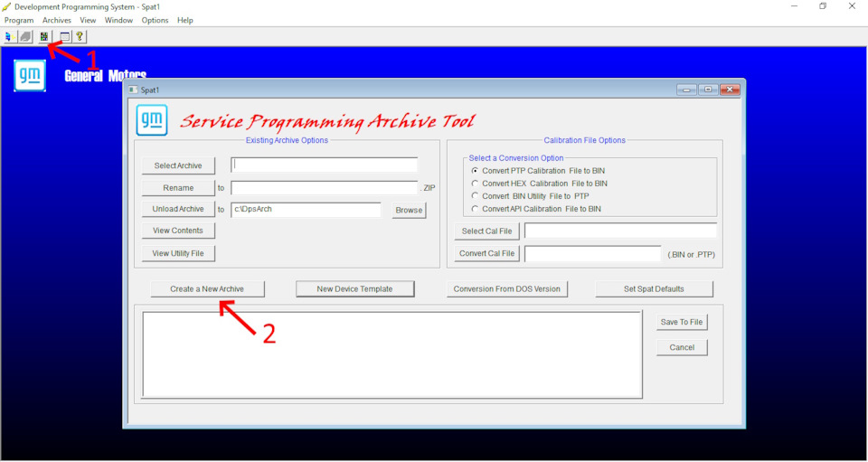Click the grayed-out second toolbar icon

pyautogui.click(x=25, y=37)
